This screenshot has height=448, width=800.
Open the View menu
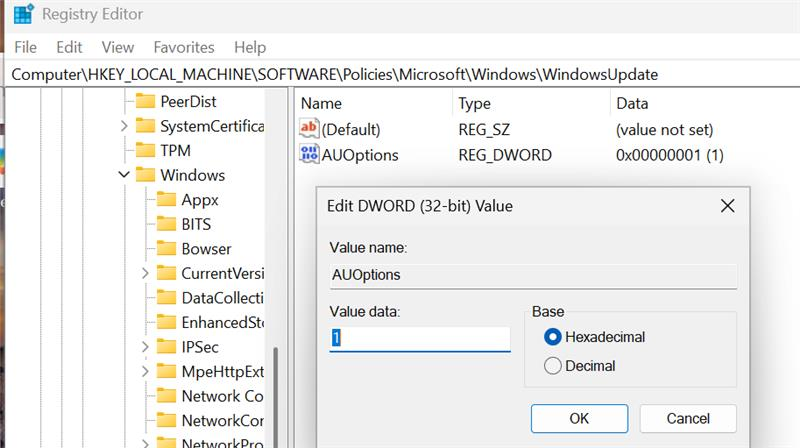point(118,47)
